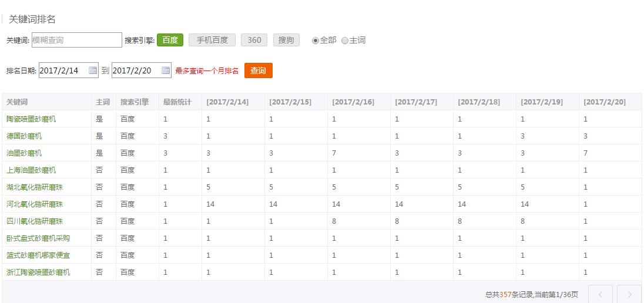Open keyword link 陶瓷喷墨砂磨机
Viewport: 644px width, 303px height.
[x=31, y=119]
